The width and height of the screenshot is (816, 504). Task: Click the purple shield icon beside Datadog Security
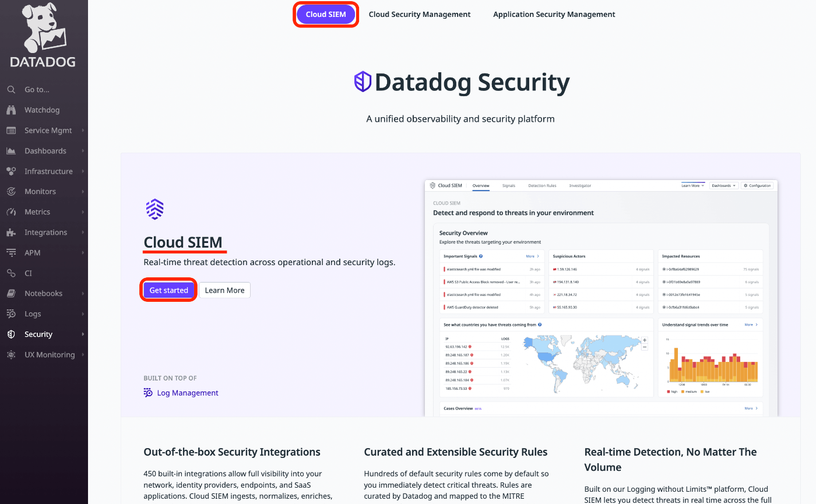[x=363, y=82]
